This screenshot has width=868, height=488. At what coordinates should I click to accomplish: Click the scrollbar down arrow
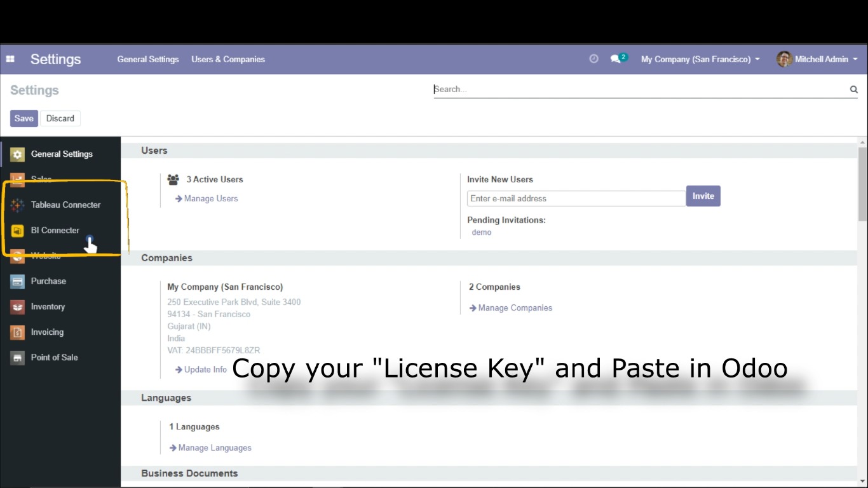coord(862,481)
